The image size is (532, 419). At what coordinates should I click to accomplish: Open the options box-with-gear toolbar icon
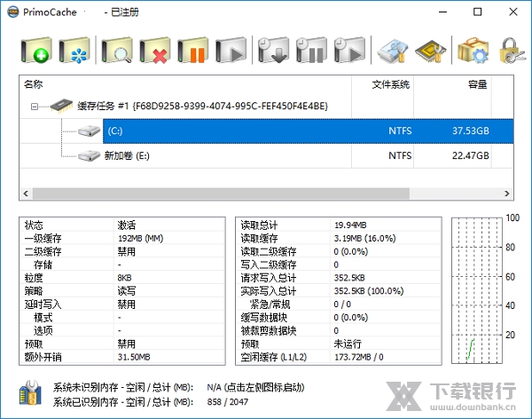[474, 50]
